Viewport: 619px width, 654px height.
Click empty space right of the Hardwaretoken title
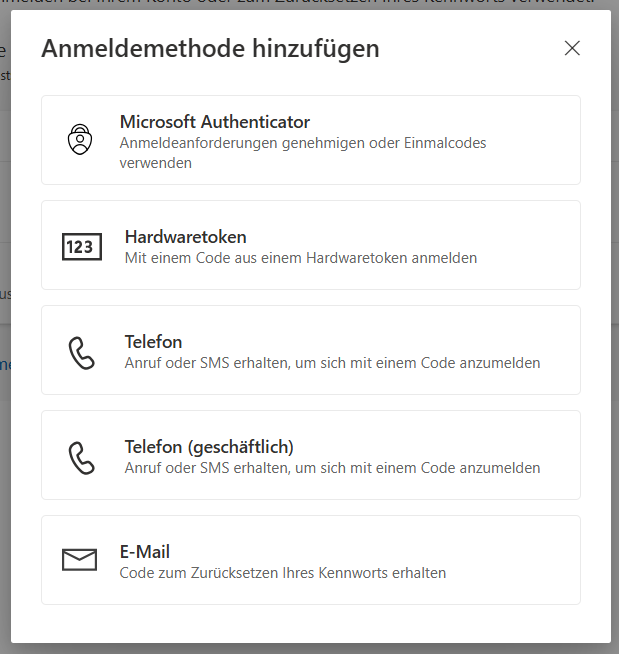pyautogui.click(x=420, y=237)
